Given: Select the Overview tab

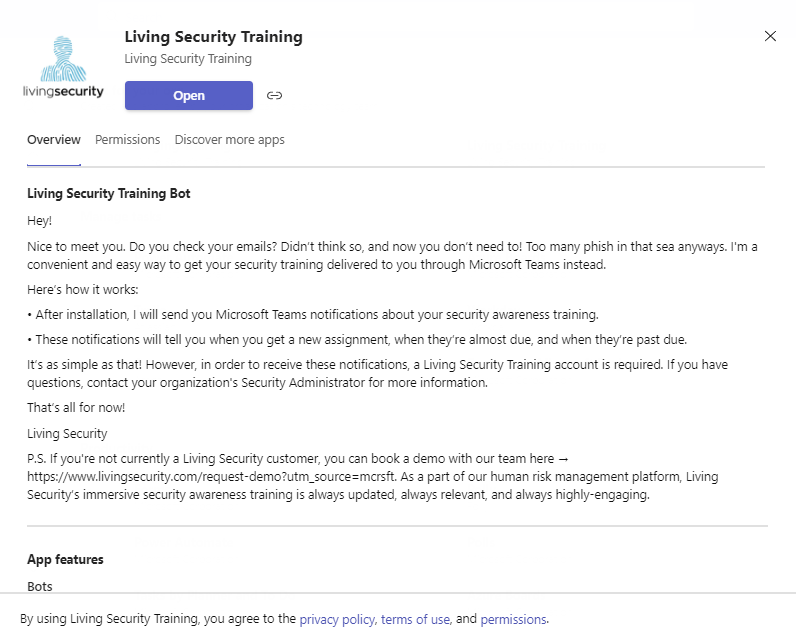Looking at the screenshot, I should pyautogui.click(x=54, y=140).
